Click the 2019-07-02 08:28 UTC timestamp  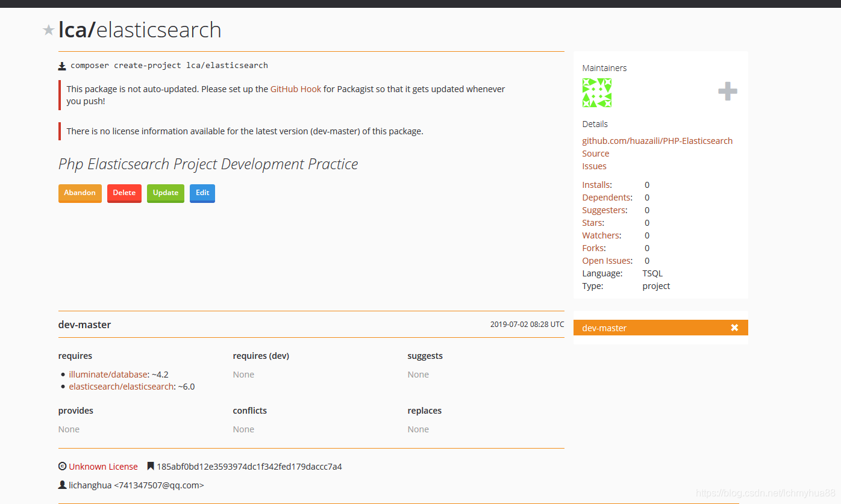click(x=527, y=325)
